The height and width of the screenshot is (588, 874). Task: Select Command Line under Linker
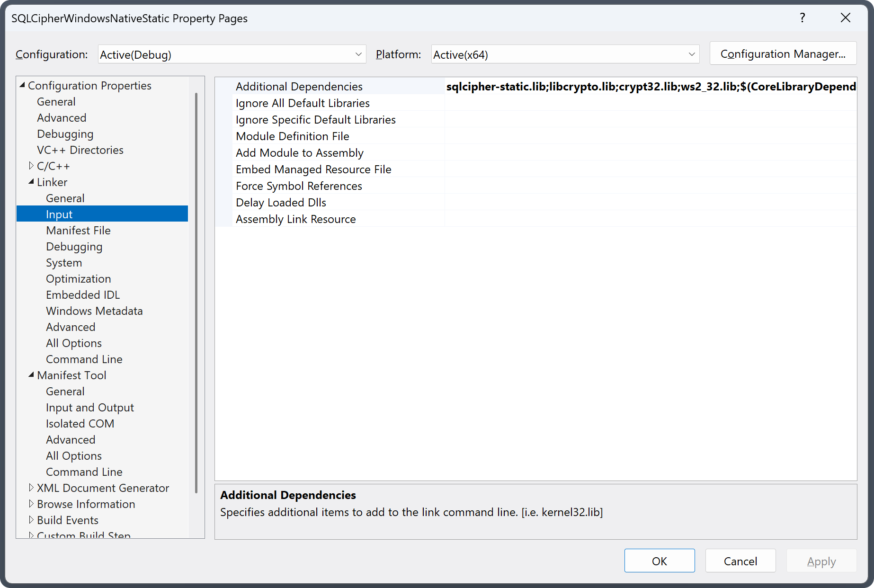84,359
